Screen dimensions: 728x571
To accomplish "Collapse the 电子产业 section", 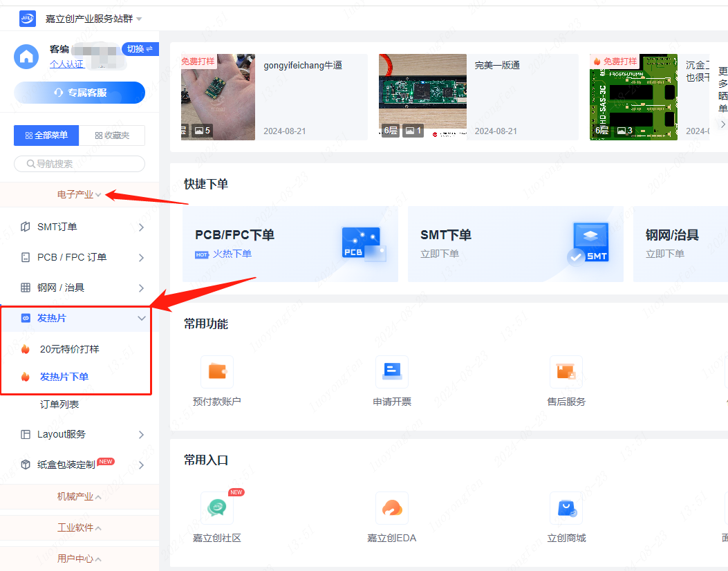I will click(x=80, y=194).
